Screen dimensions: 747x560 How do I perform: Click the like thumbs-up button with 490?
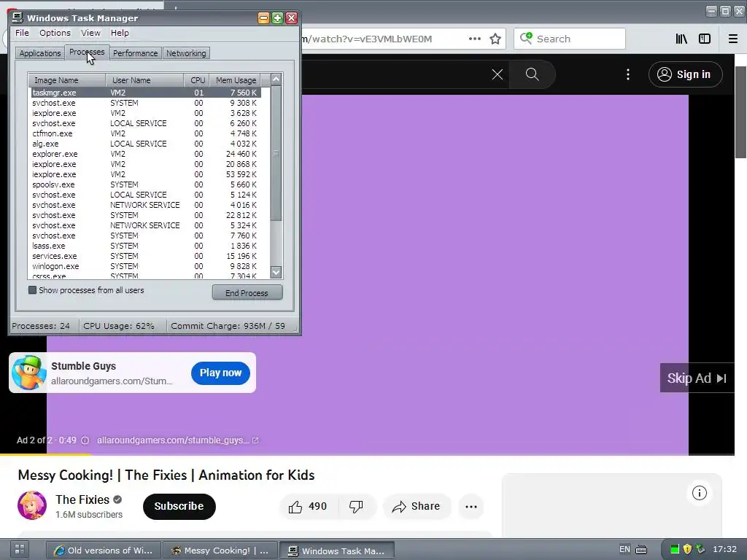308,507
